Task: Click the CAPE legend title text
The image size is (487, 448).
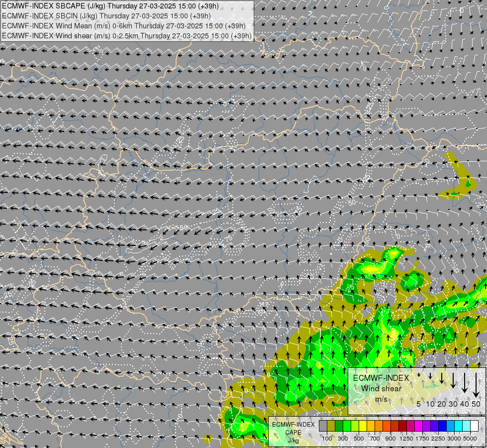Action: click(293, 432)
